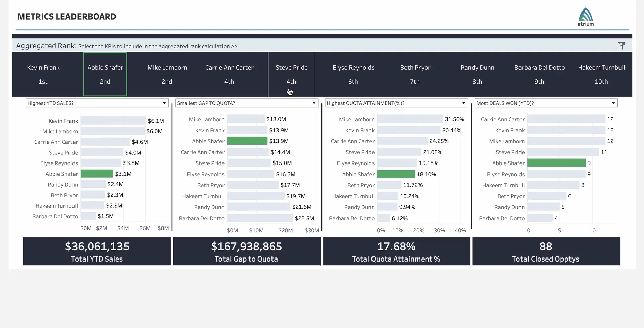Click the METRICS LEADERBOARD title
Screen dimensions: 644x328
click(x=67, y=16)
